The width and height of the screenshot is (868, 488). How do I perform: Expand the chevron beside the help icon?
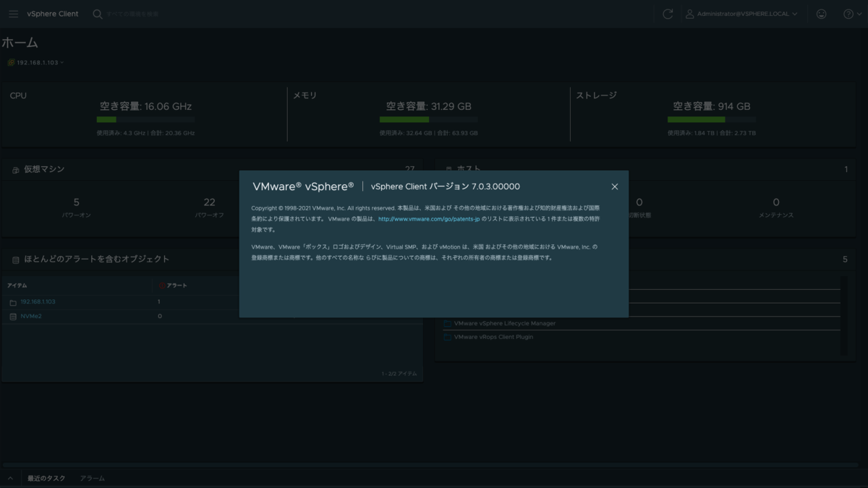point(859,14)
